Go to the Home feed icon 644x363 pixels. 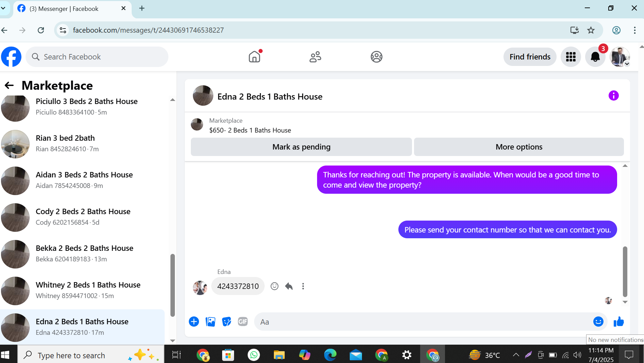click(x=254, y=57)
